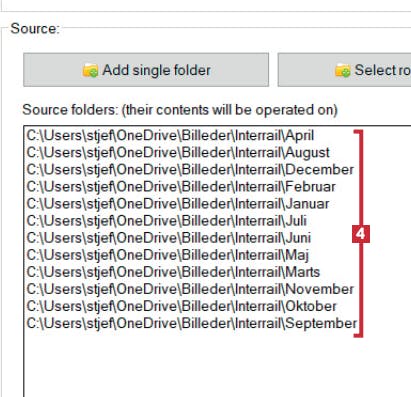Click the folder icon on Add single folder

(x=90, y=71)
